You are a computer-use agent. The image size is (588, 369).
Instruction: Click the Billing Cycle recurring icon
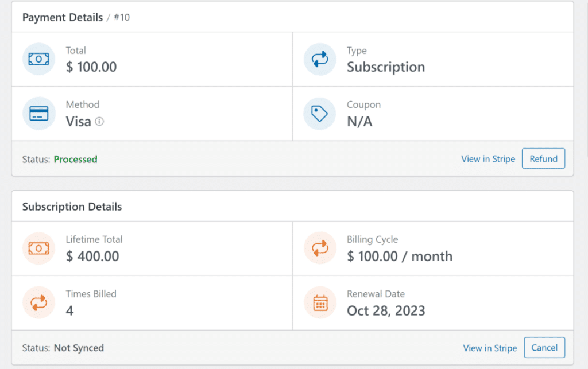(319, 248)
